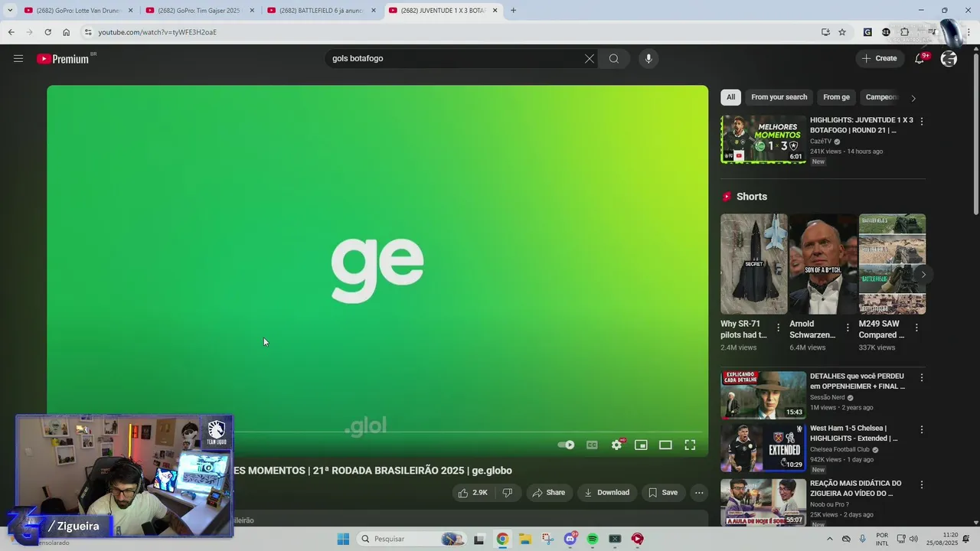The height and width of the screenshot is (551, 980).
Task: Open Spotify from the taskbar
Action: point(593,539)
